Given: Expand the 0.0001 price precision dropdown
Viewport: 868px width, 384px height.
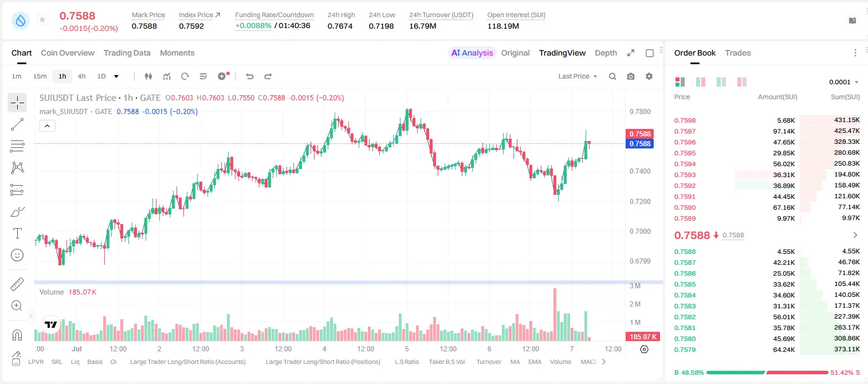Looking at the screenshot, I should [843, 82].
